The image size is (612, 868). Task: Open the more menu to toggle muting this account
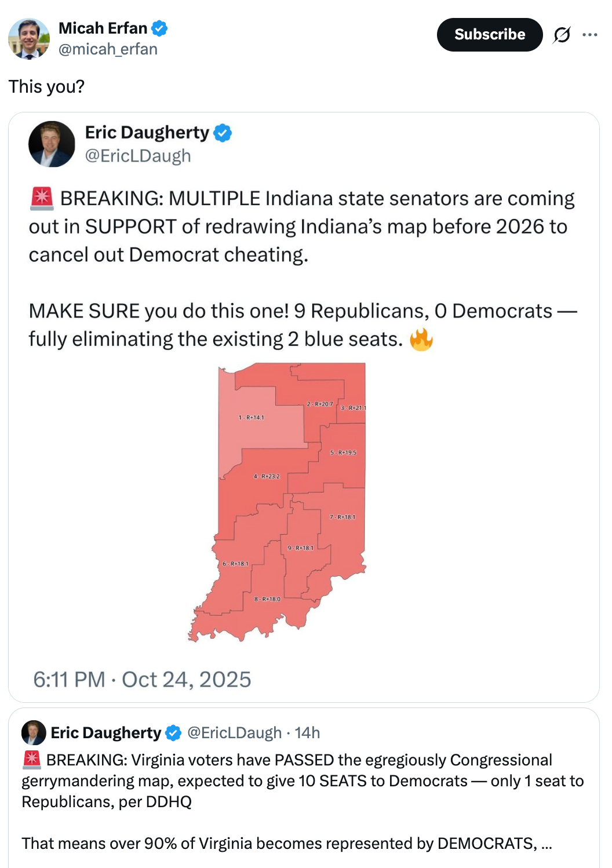(x=591, y=34)
